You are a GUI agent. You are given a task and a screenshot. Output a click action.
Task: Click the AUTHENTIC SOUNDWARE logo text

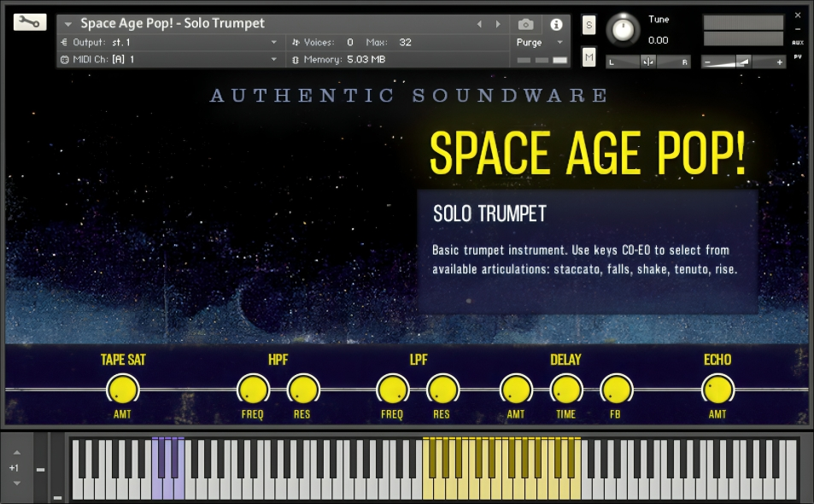tap(408, 96)
